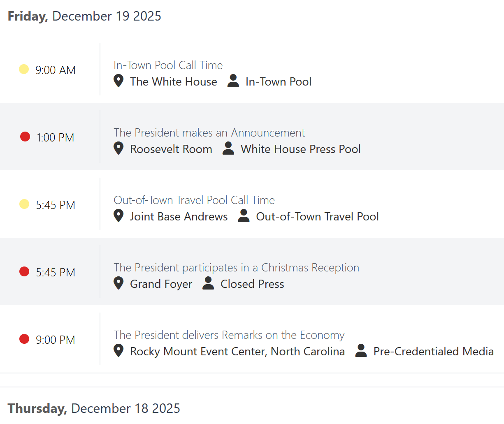
Task: Open the In-Town Pool Call Time event
Action: pyautogui.click(x=168, y=65)
